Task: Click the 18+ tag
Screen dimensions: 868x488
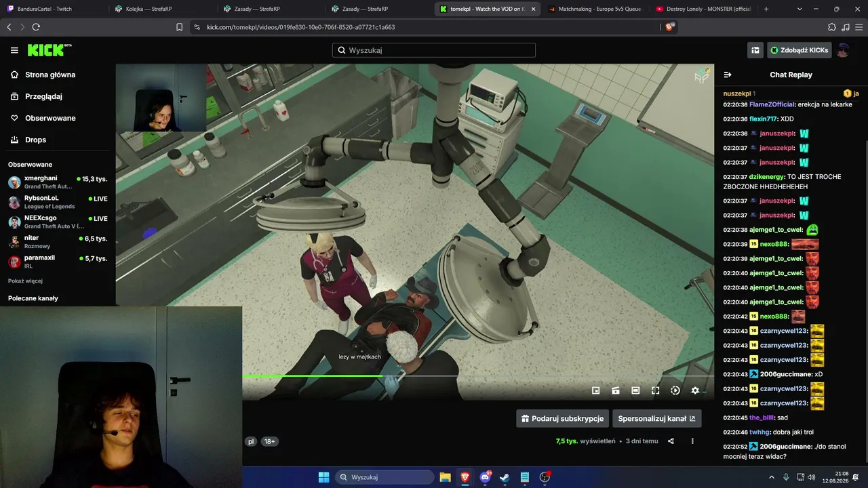Action: coord(269,441)
